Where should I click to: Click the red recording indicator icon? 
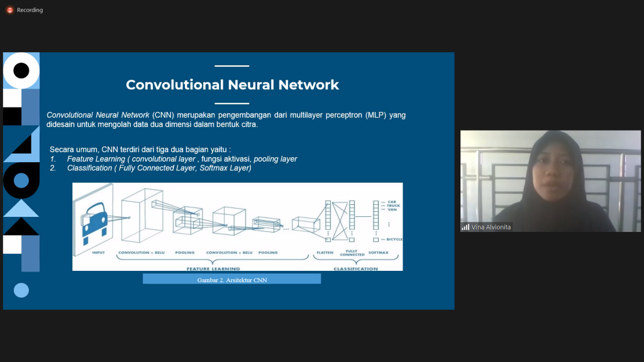tap(9, 10)
